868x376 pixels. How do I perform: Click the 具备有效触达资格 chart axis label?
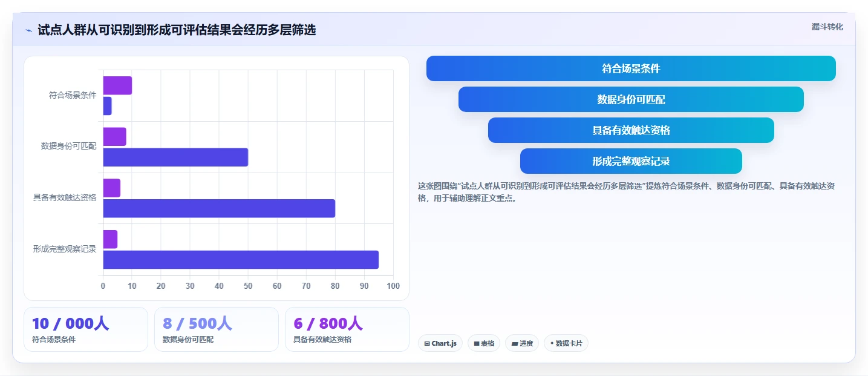click(65, 197)
